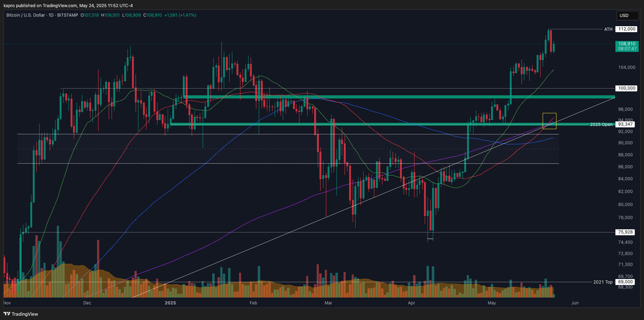The height and width of the screenshot is (320, 644).
Task: Click the current price 108,910 countdown label
Action: coord(627,46)
